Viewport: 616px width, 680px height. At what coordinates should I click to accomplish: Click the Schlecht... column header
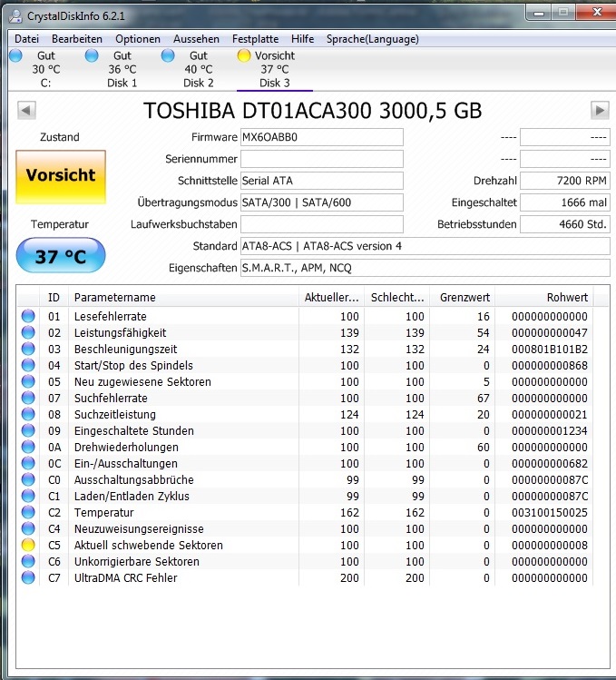(x=397, y=298)
